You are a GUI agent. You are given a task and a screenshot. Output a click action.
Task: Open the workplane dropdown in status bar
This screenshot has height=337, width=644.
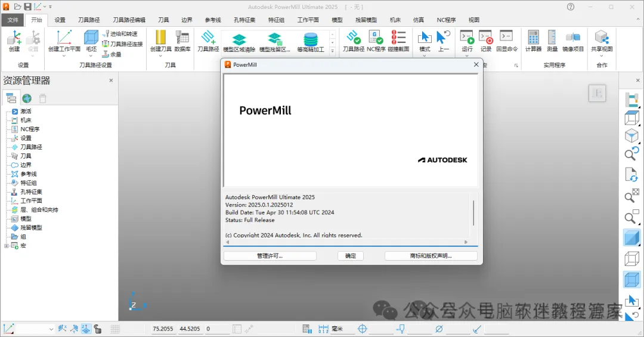[51, 329]
